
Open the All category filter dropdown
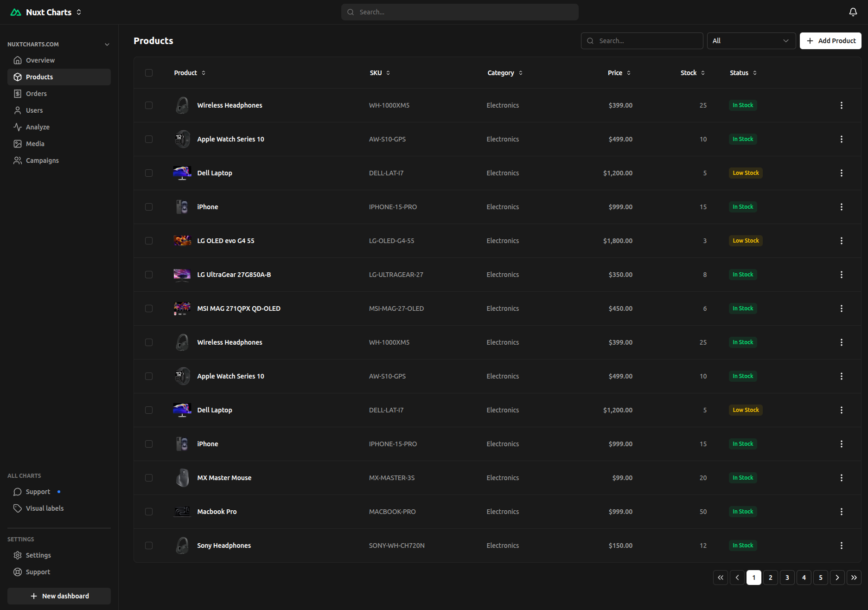[751, 41]
